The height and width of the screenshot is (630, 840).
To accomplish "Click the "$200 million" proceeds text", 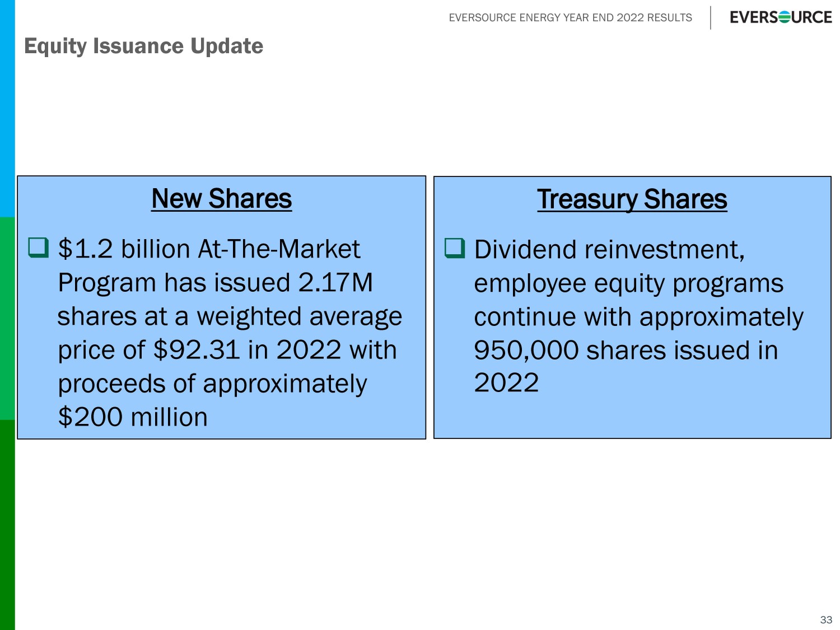I will [x=133, y=417].
